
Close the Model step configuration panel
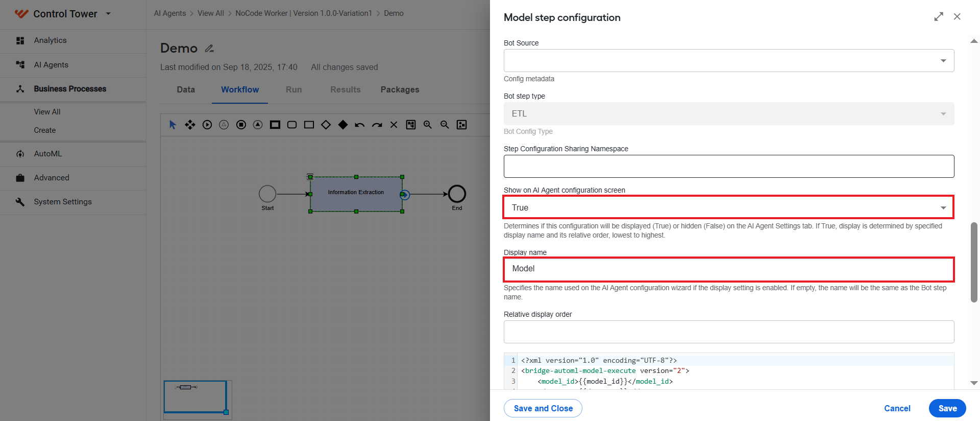[957, 17]
